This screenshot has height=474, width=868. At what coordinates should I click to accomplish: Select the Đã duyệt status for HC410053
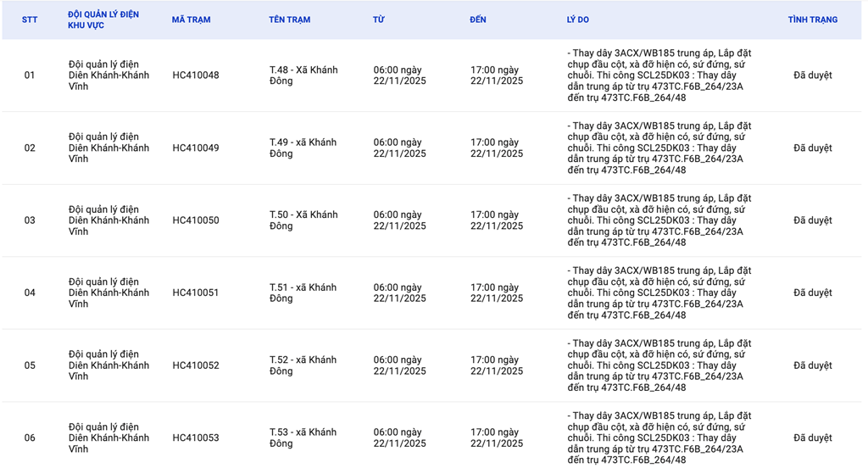pos(812,438)
